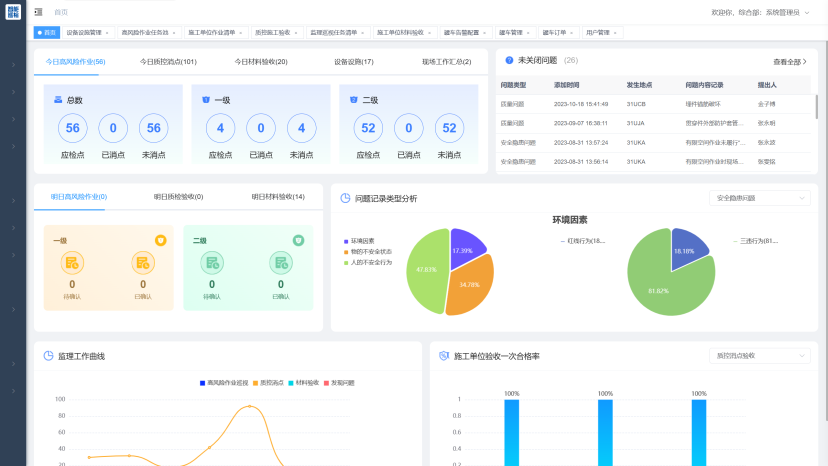Open the 安全隐患问题 dropdown
The height and width of the screenshot is (466, 828).
point(759,199)
